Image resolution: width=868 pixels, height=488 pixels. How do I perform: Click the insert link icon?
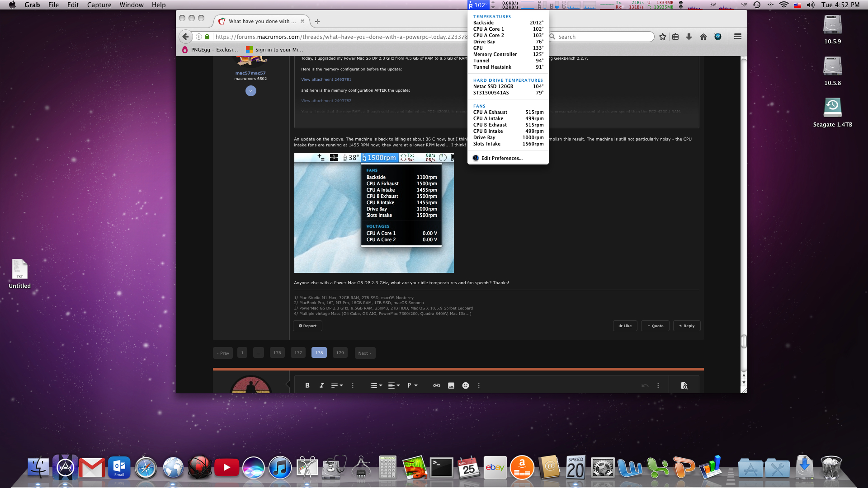(x=436, y=385)
